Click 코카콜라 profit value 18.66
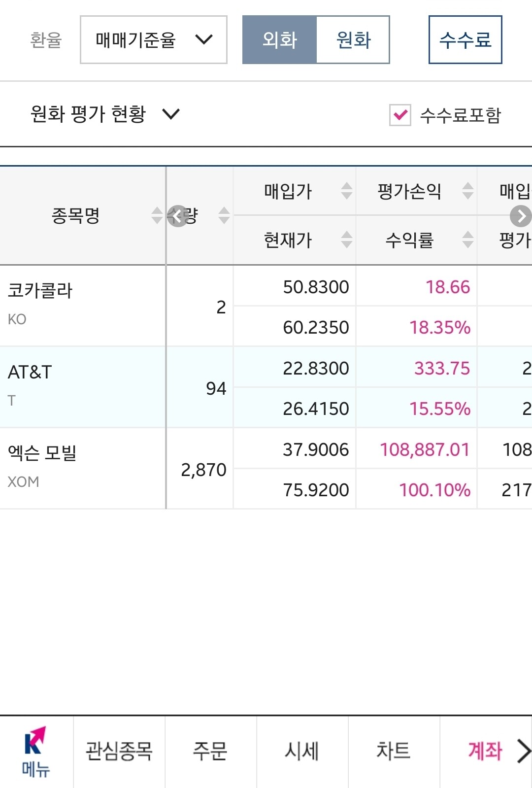The image size is (532, 788). click(x=448, y=287)
